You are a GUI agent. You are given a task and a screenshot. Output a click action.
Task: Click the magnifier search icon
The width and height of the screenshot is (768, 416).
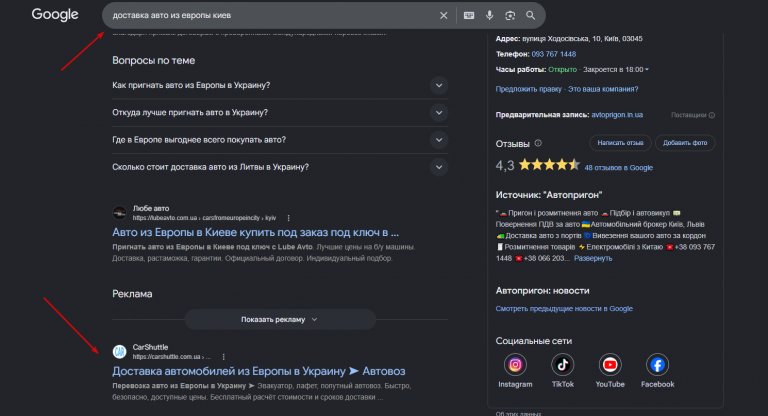click(x=530, y=16)
